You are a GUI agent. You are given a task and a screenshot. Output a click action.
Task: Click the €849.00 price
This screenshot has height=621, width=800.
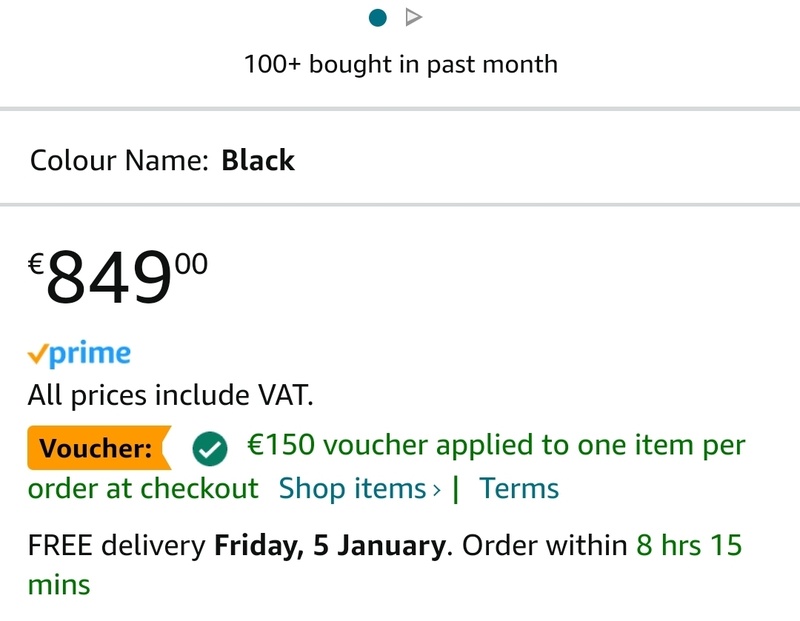click(x=118, y=278)
